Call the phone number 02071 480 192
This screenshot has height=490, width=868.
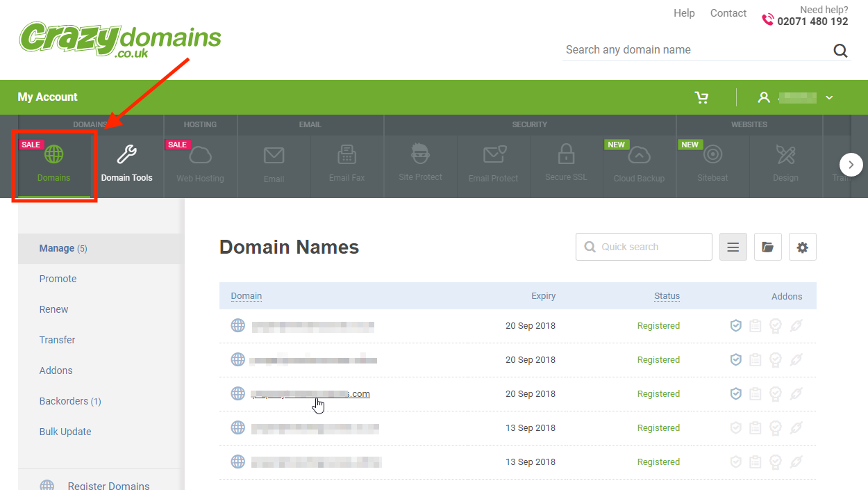812,22
